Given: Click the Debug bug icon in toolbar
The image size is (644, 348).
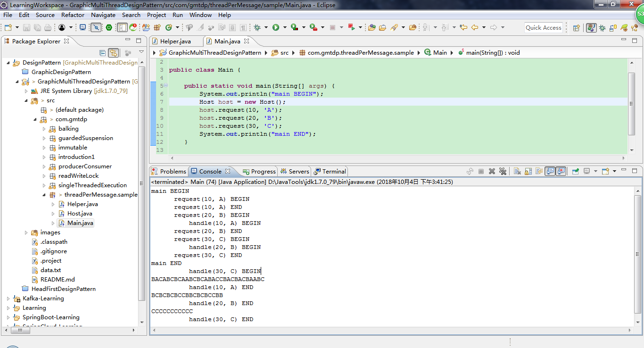Looking at the screenshot, I should tap(257, 28).
